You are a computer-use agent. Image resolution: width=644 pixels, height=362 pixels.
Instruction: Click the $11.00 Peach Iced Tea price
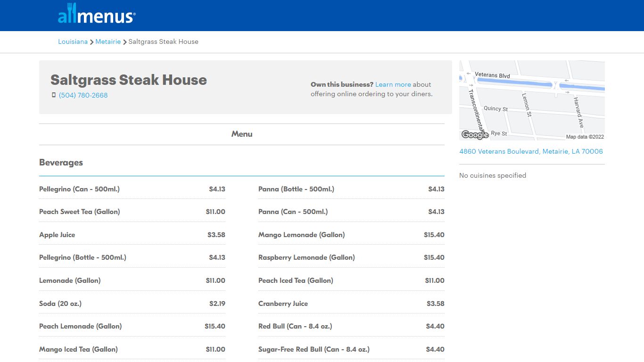pos(435,280)
